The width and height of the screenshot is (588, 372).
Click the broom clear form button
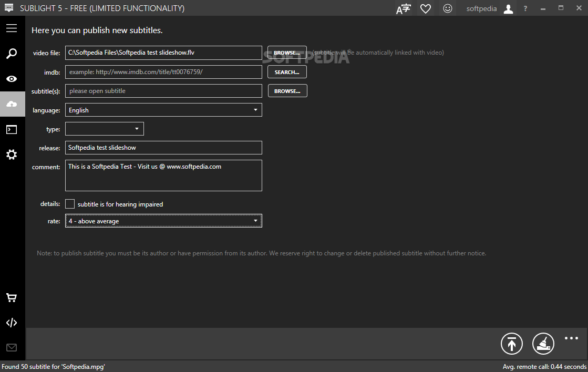(543, 344)
